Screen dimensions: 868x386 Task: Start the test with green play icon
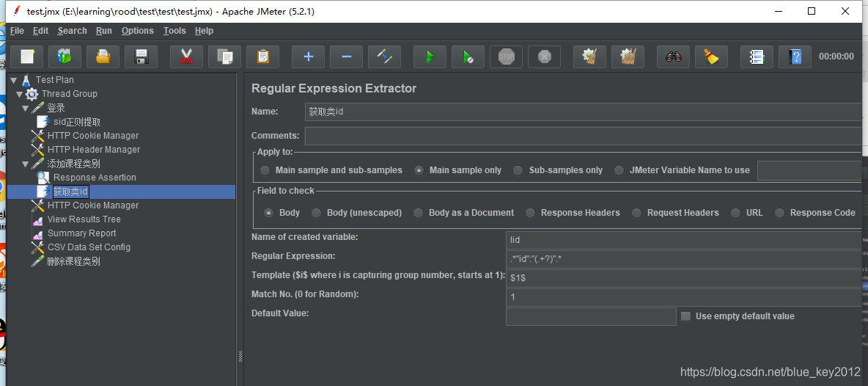(430, 57)
